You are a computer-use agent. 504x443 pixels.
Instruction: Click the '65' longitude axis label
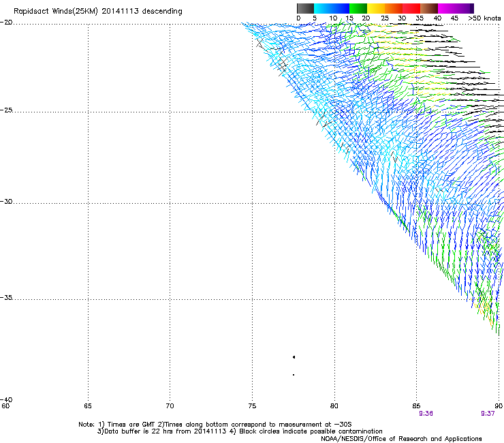tap(88, 406)
